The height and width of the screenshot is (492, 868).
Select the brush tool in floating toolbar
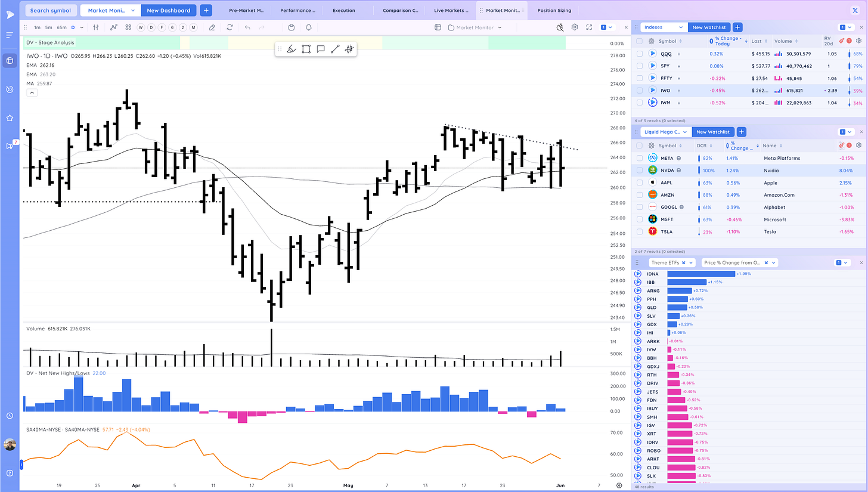pyautogui.click(x=291, y=49)
